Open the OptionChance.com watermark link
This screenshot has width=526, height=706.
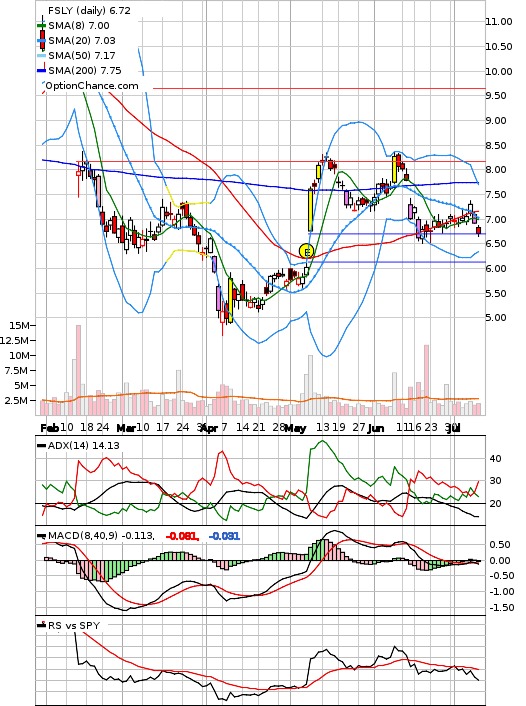[92, 86]
